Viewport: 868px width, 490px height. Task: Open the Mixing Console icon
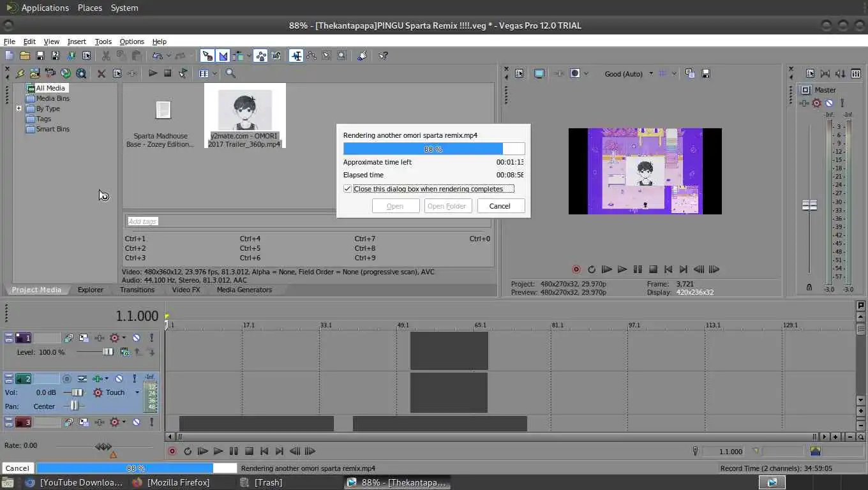point(856,73)
